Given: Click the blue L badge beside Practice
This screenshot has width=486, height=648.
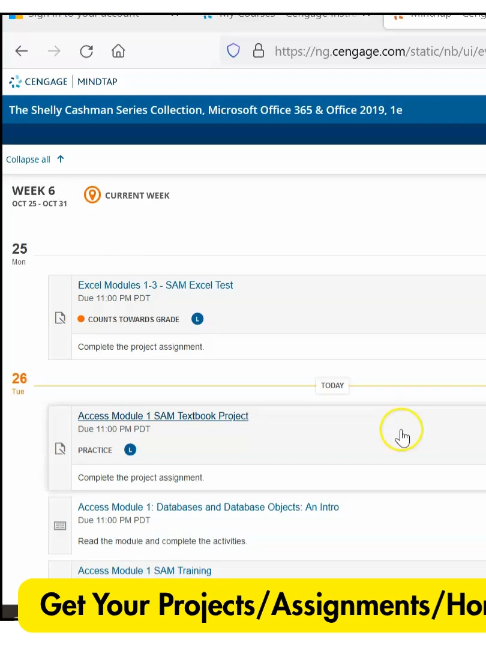Looking at the screenshot, I should [130, 450].
